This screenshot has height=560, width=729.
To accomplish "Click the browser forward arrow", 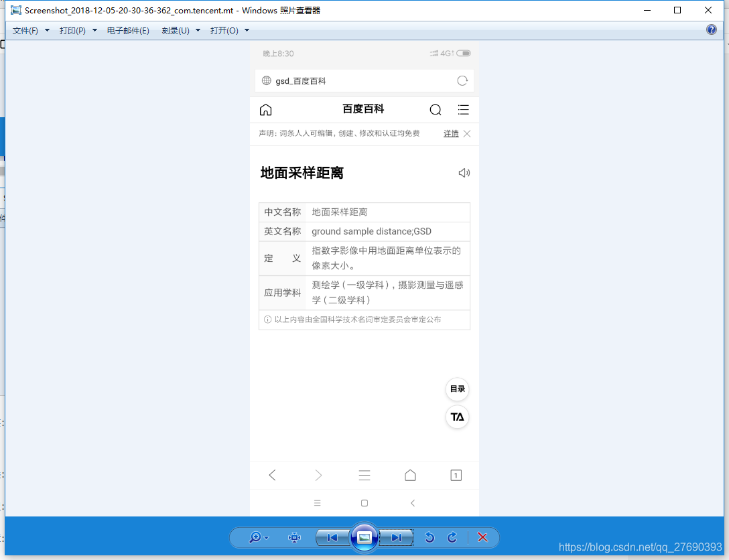I will 318,475.
